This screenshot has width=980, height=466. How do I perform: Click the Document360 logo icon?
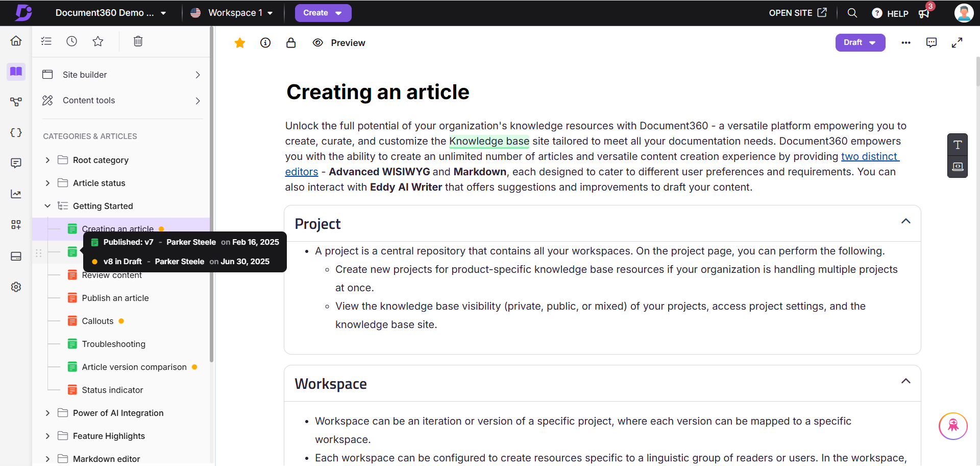coord(23,13)
